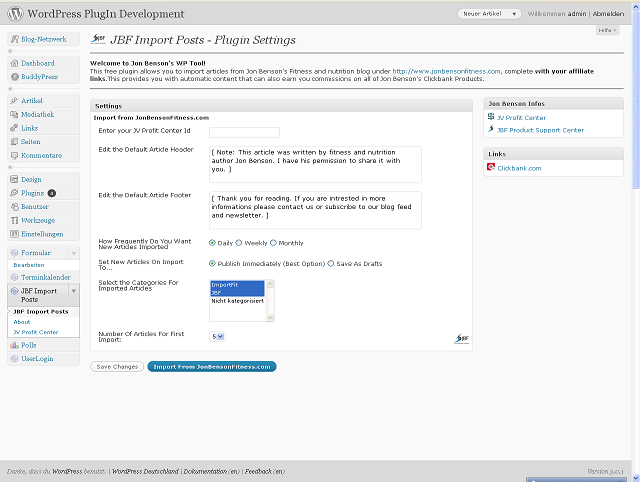The height and width of the screenshot is (482, 640).
Task: Click the Plugins update count badge
Action: 52,193
